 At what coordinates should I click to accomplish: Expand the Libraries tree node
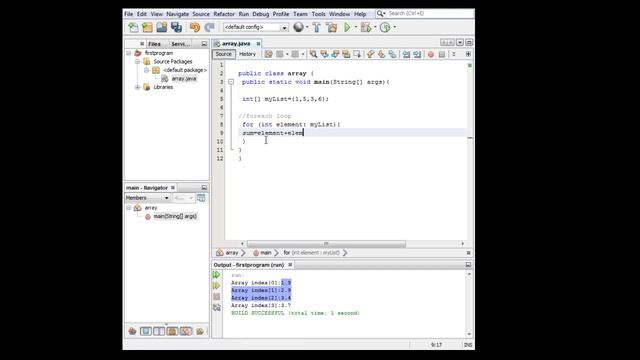pyautogui.click(x=138, y=87)
